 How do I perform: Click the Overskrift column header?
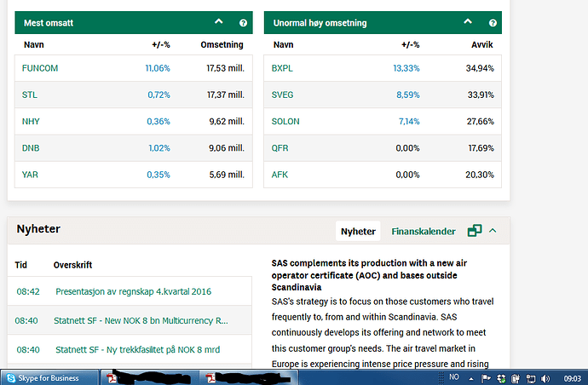(72, 265)
